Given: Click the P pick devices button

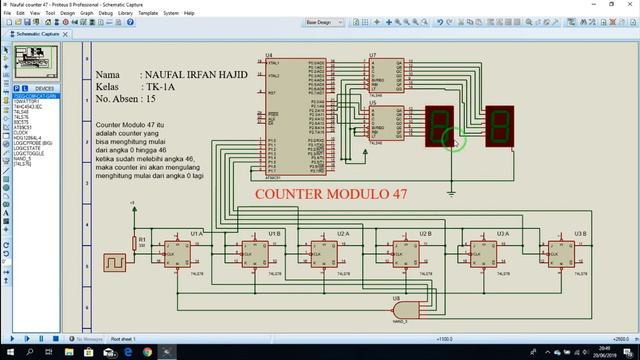Looking at the screenshot, I should 17,89.
